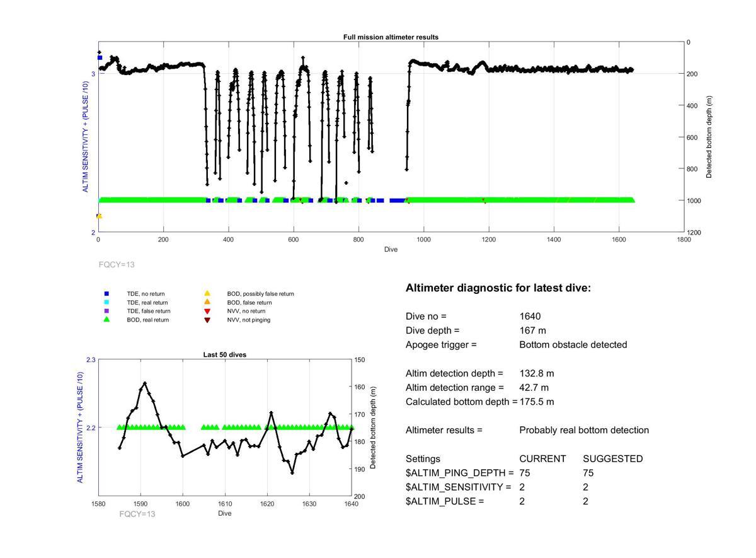The height and width of the screenshot is (558, 756).
Task: Click the green triangle BOD real return legend marker
Action: tap(106, 320)
